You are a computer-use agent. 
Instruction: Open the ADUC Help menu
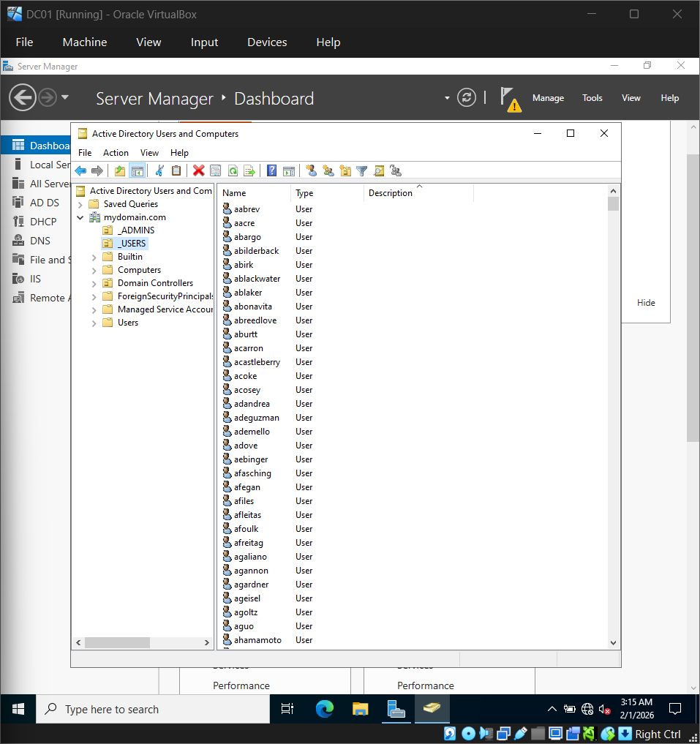(179, 153)
